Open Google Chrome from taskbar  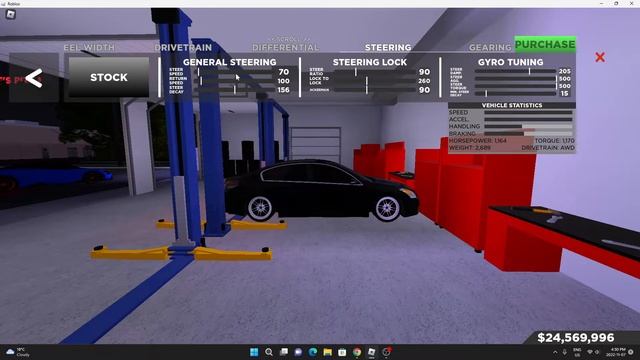coord(357,352)
